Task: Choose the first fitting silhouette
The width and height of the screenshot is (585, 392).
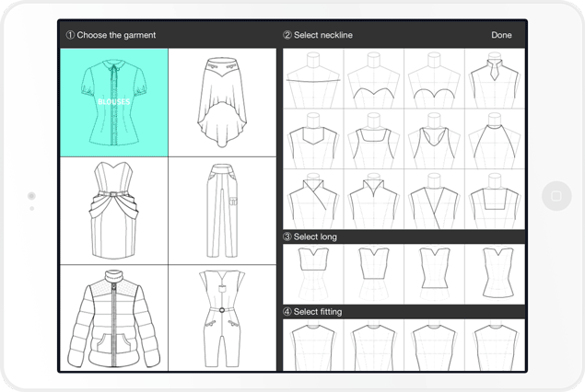Action: point(312,345)
